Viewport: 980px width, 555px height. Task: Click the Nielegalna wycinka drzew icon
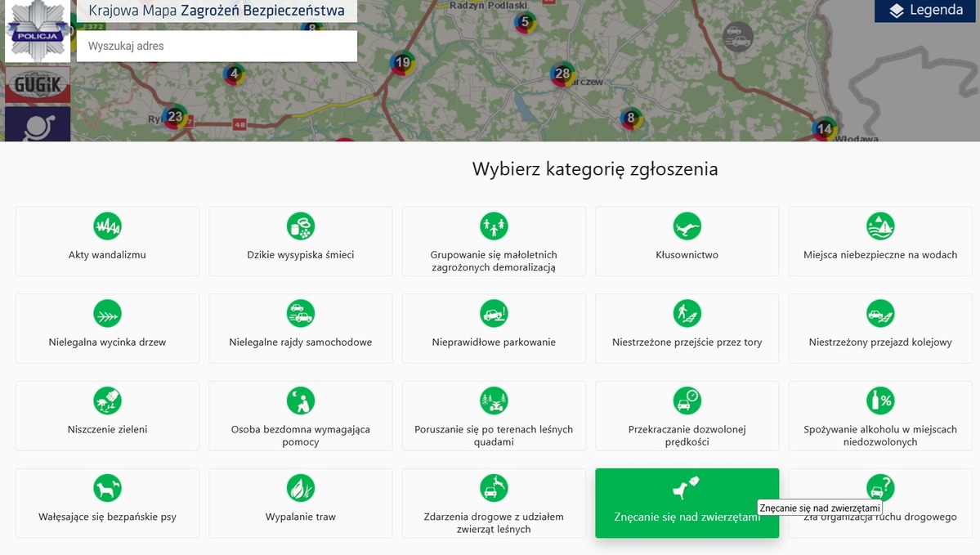(107, 313)
